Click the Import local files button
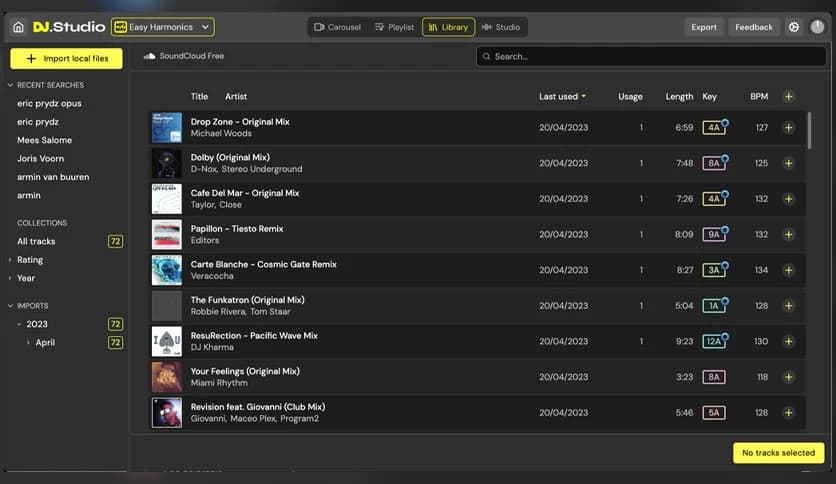 (x=66, y=59)
